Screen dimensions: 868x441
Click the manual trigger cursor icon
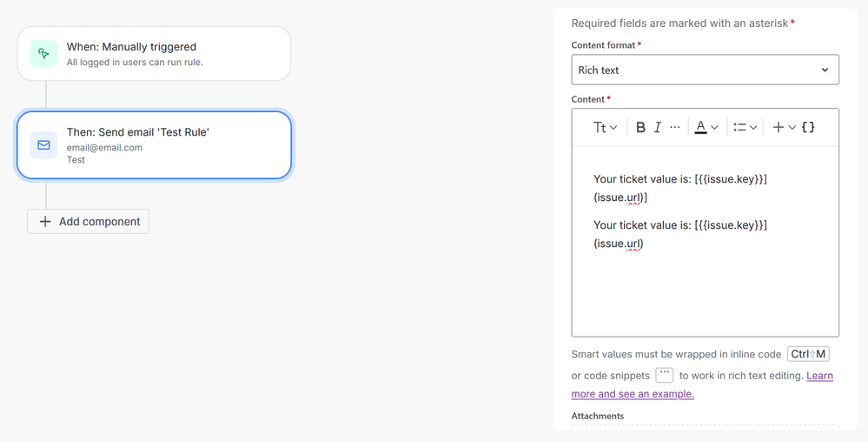pyautogui.click(x=43, y=54)
